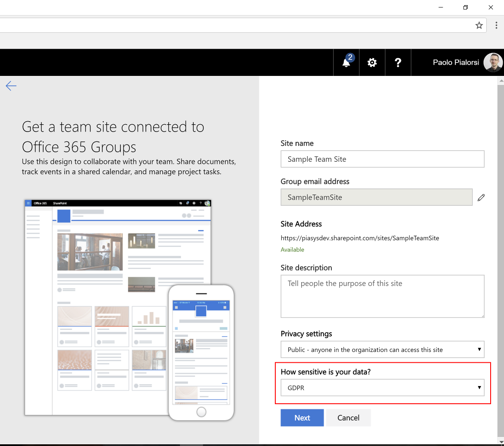Cancel the site creation
The image size is (504, 446).
coord(348,418)
